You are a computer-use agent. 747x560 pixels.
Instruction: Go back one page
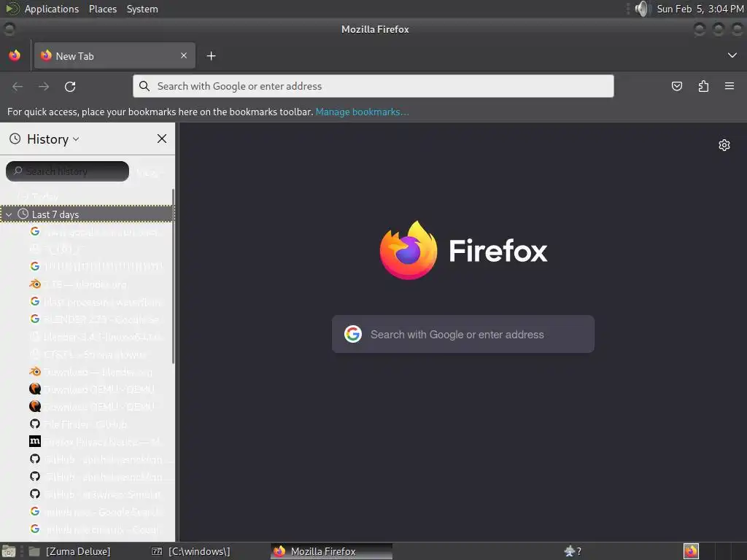18,87
